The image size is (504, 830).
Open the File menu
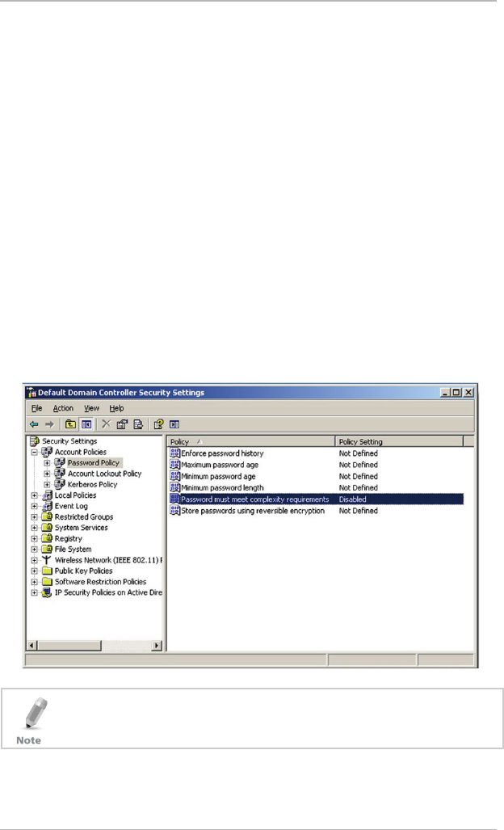click(x=36, y=408)
